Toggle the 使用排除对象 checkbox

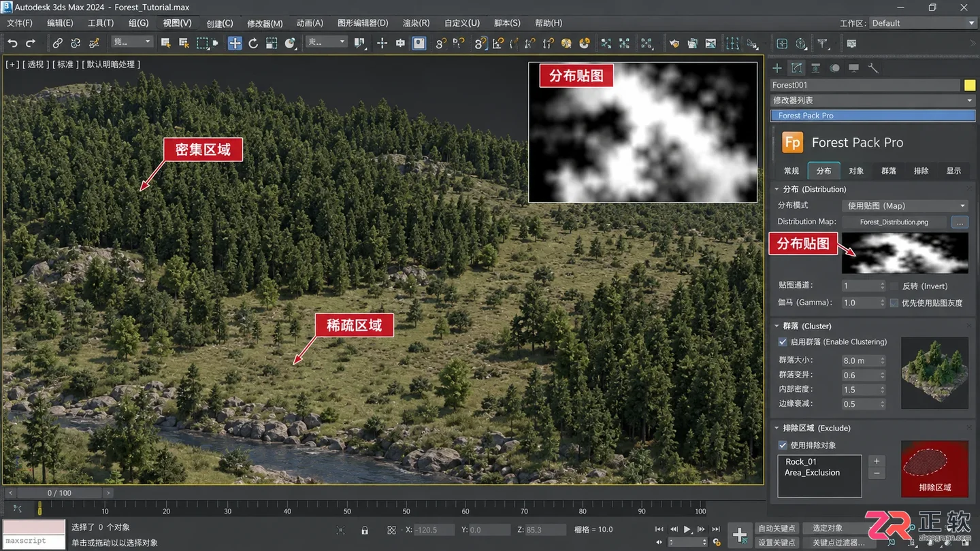[x=783, y=445]
